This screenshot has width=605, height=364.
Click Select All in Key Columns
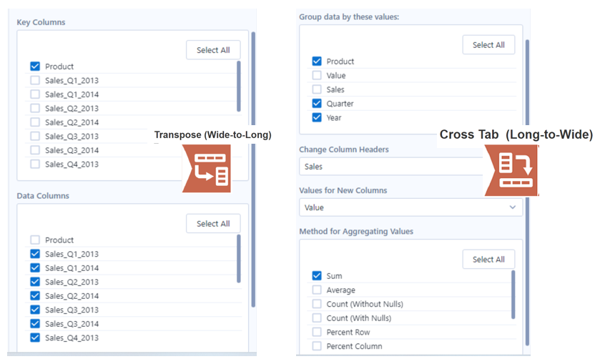213,50
